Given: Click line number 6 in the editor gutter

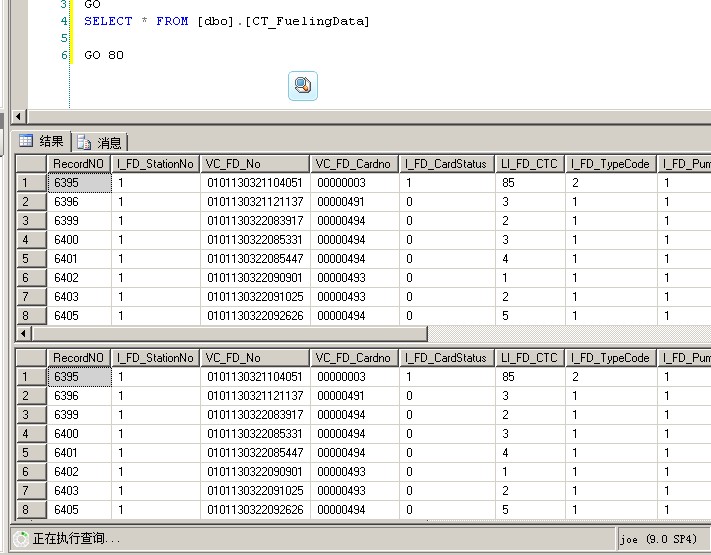Looking at the screenshot, I should [64, 55].
